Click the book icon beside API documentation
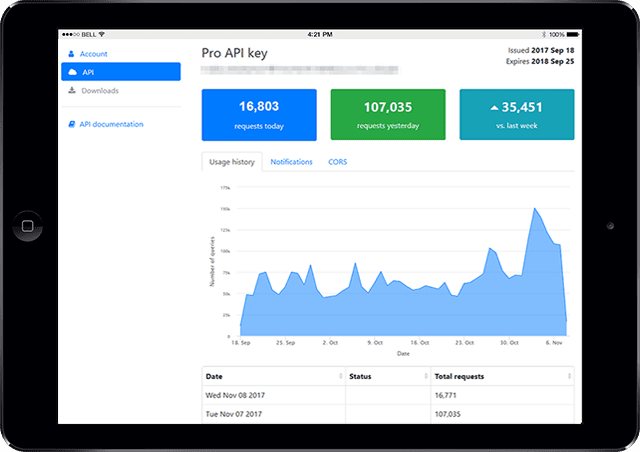 pos(71,125)
